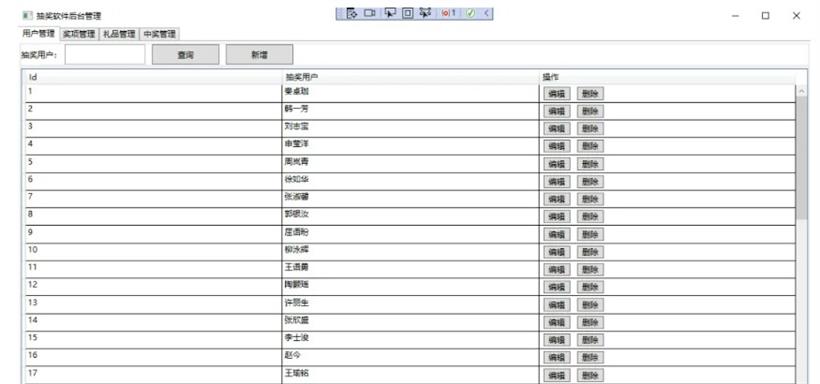Delete the row with Id 3

[x=590, y=129]
